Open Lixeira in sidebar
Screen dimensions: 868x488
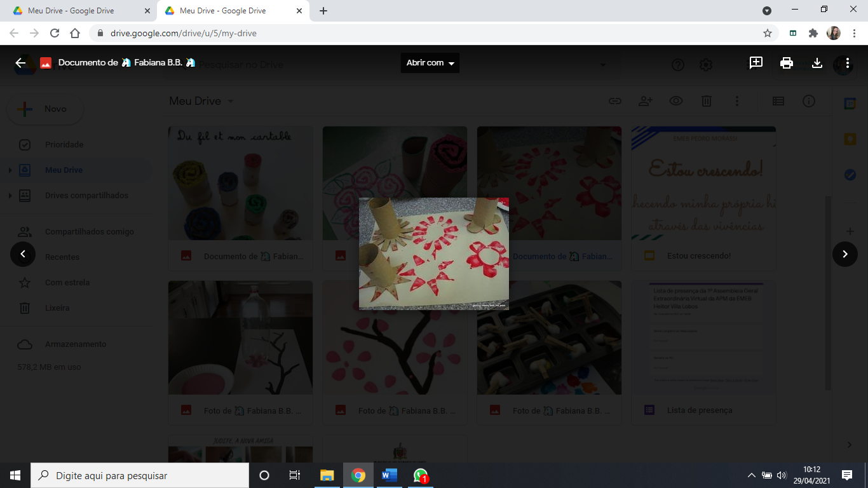[x=57, y=308]
